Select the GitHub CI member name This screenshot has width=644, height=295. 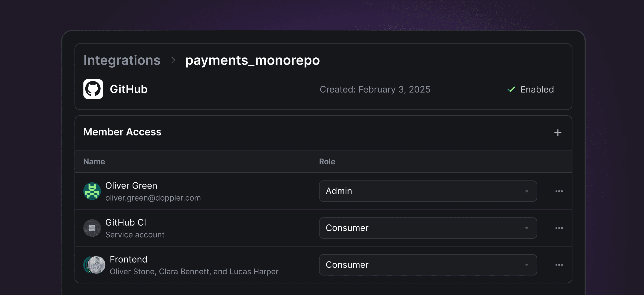coord(126,223)
